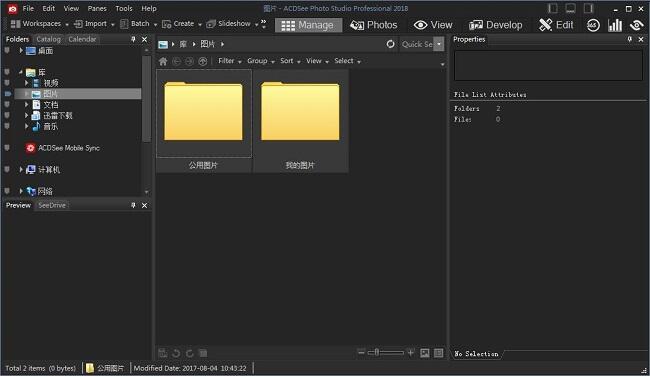Toggle Easy-Select marker for 视频
The height and width of the screenshot is (380, 650).
[7, 83]
